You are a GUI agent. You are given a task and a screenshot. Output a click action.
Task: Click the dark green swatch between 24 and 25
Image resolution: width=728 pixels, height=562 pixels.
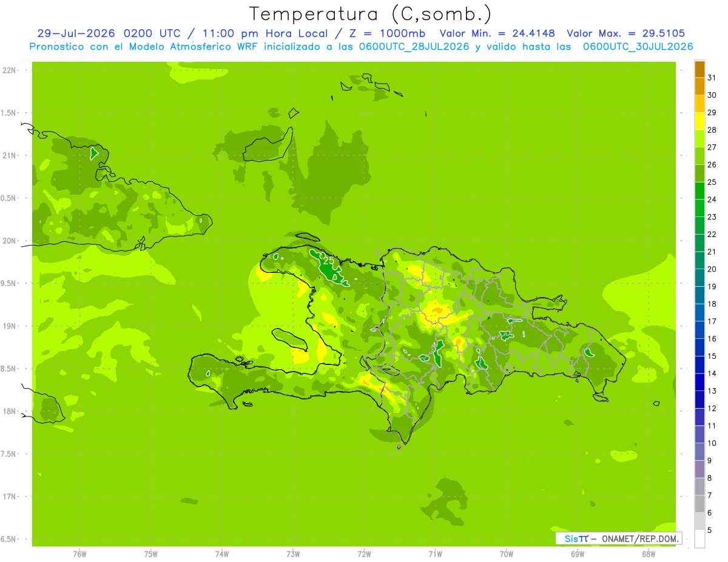pyautogui.click(x=699, y=191)
